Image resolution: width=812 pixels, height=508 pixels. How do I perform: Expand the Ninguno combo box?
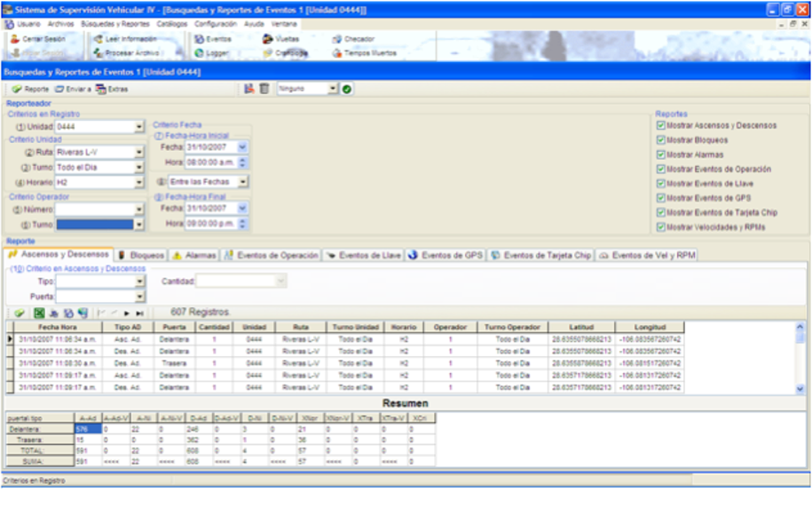pos(333,89)
